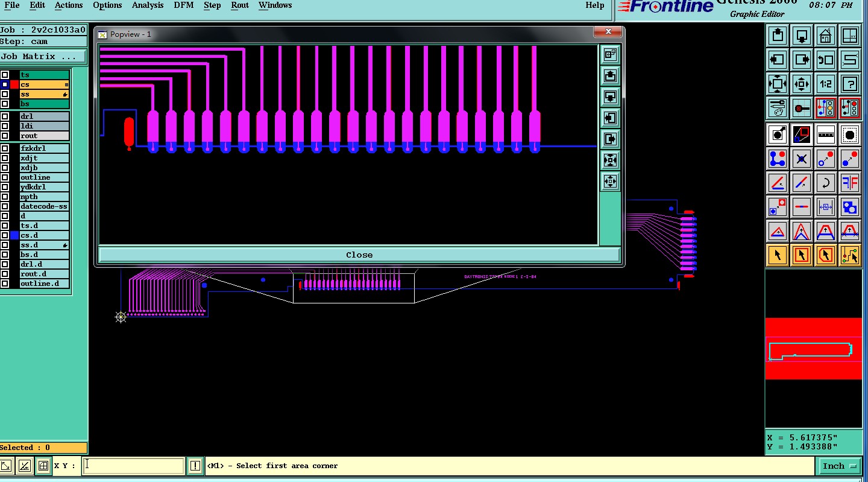Select the 1:2 zoom scale icon

click(826, 84)
